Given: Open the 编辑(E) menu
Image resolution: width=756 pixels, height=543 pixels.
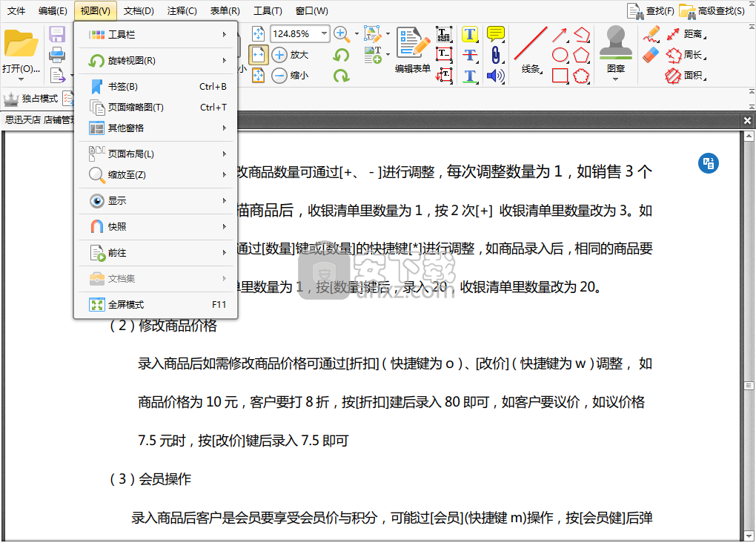Looking at the screenshot, I should [x=53, y=10].
